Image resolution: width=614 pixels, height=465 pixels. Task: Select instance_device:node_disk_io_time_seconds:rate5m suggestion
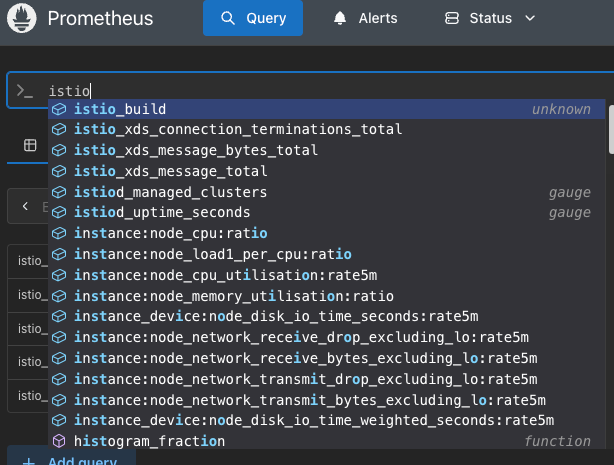coord(327,316)
